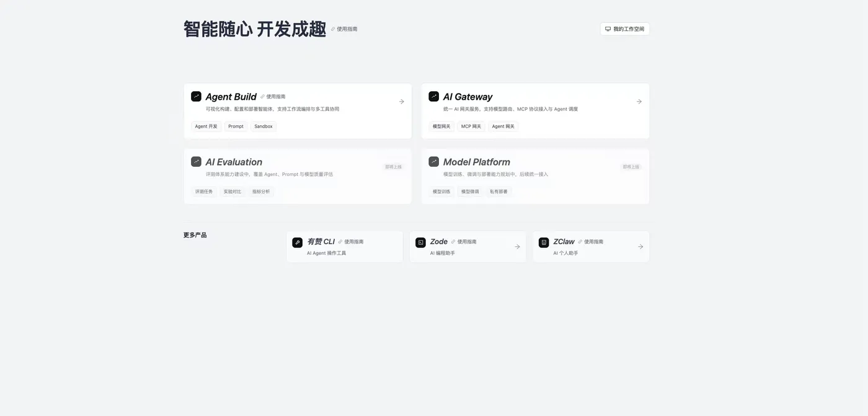Click the 有赞 CLI product icon
Image resolution: width=868 pixels, height=416 pixels.
point(298,242)
